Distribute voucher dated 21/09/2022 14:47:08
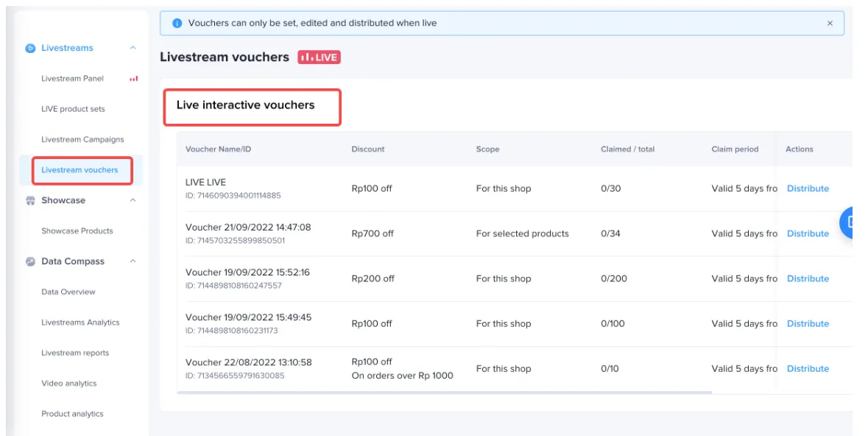 (808, 233)
